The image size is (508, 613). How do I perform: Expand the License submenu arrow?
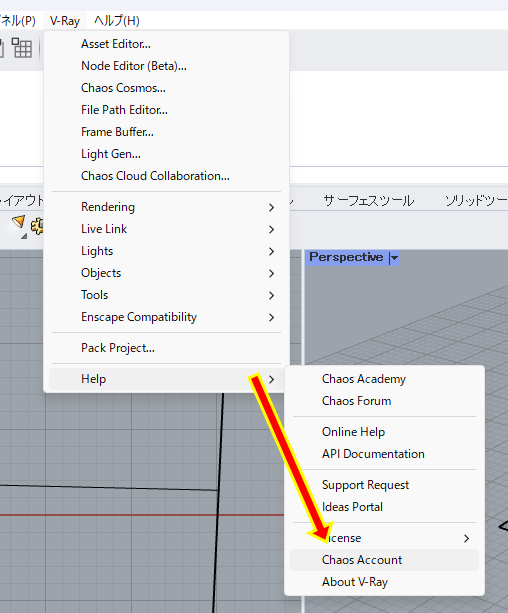click(466, 538)
